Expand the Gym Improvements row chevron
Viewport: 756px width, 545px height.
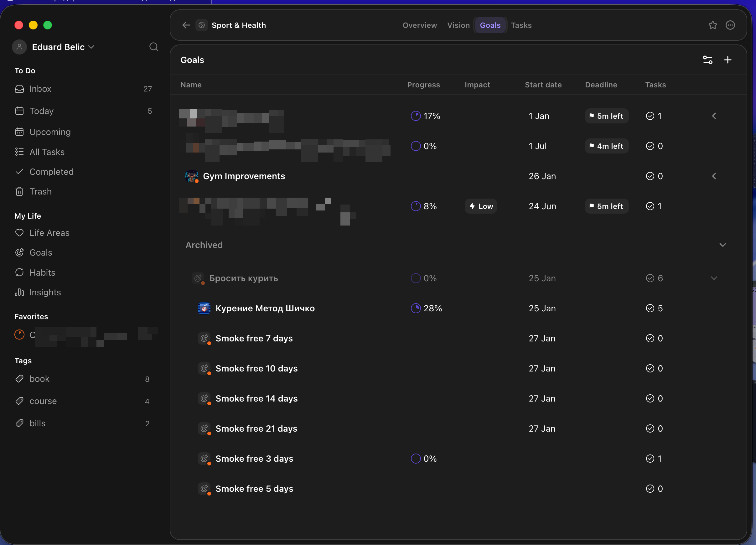tap(714, 176)
